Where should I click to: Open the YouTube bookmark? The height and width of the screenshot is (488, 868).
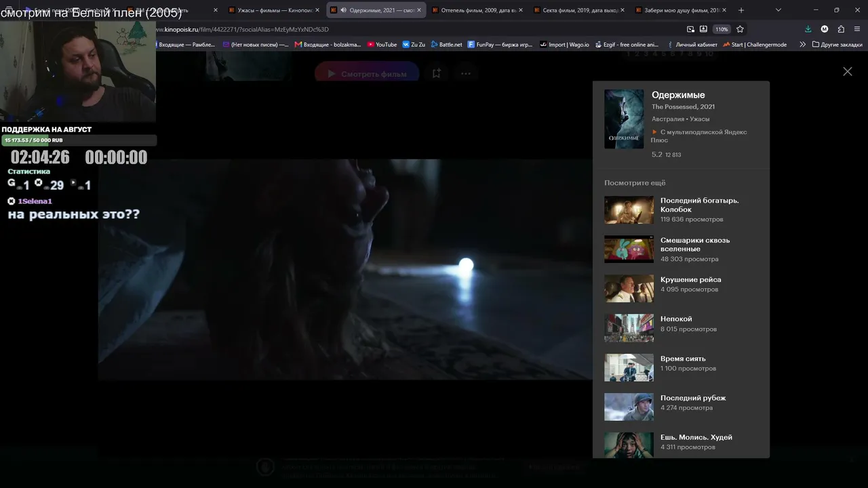tap(382, 45)
